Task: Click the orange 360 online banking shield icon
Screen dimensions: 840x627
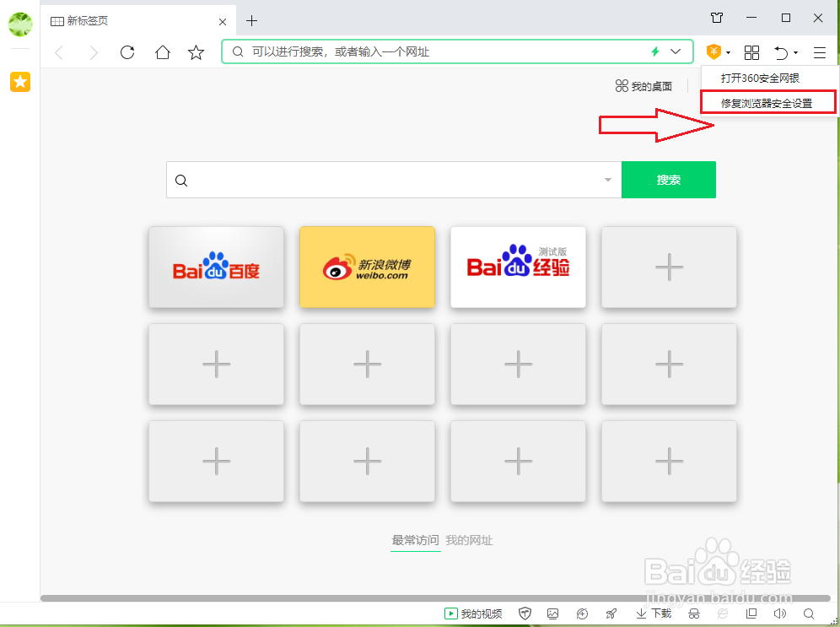Action: pyautogui.click(x=713, y=51)
